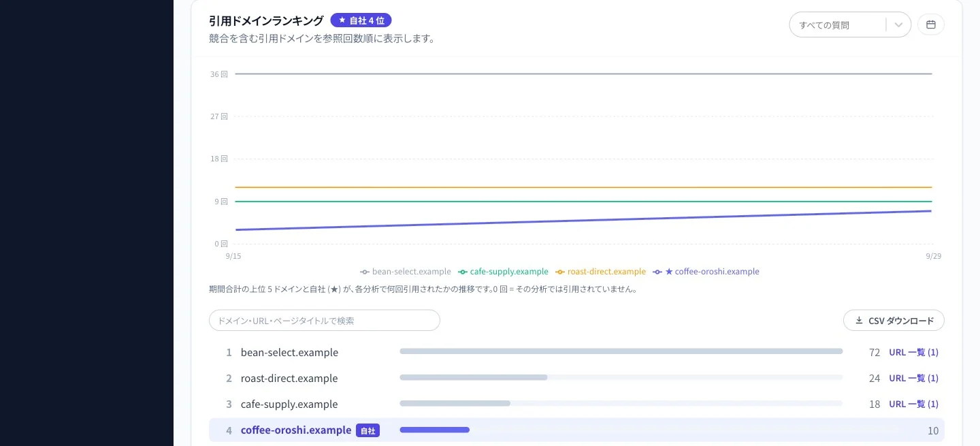Click the CSV ダウンロード button

(894, 321)
